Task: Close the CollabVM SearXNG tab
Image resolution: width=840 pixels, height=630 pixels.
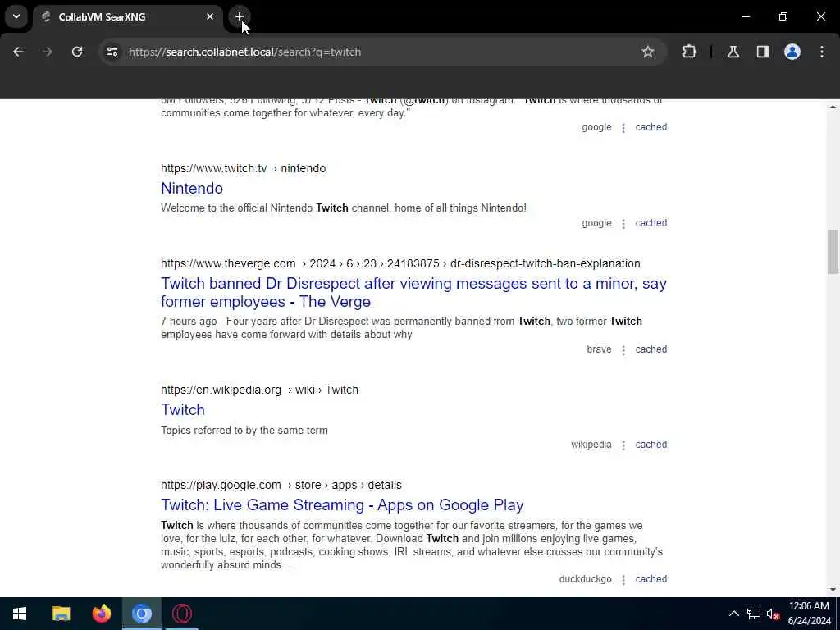Action: click(x=210, y=16)
